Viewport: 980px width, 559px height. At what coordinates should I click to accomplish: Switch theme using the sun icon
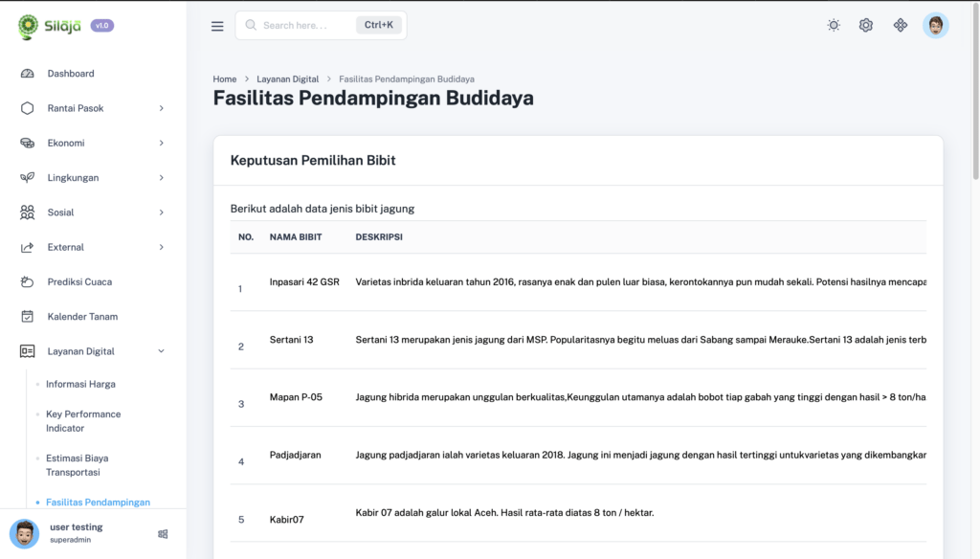pos(834,26)
